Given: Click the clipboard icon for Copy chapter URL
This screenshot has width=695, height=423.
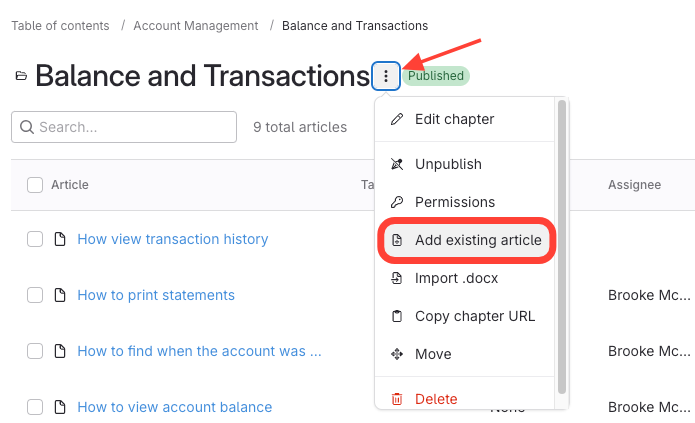Looking at the screenshot, I should (397, 316).
